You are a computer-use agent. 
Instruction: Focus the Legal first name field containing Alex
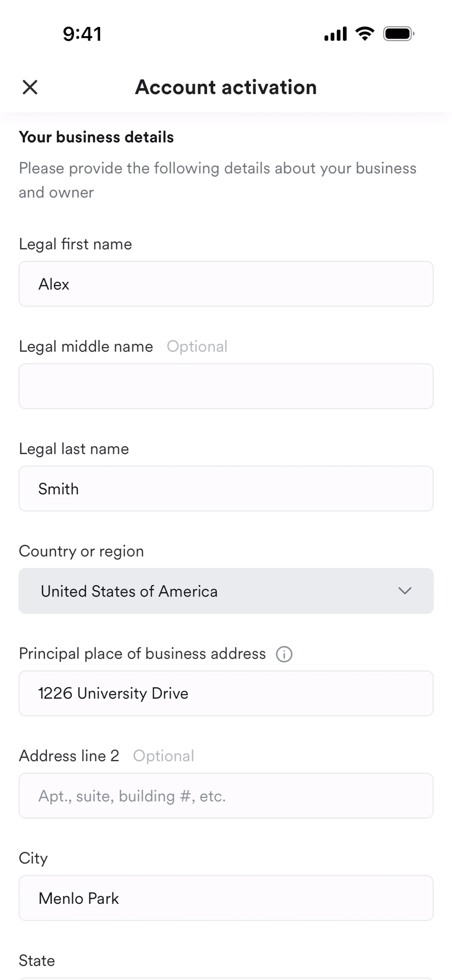pos(226,284)
